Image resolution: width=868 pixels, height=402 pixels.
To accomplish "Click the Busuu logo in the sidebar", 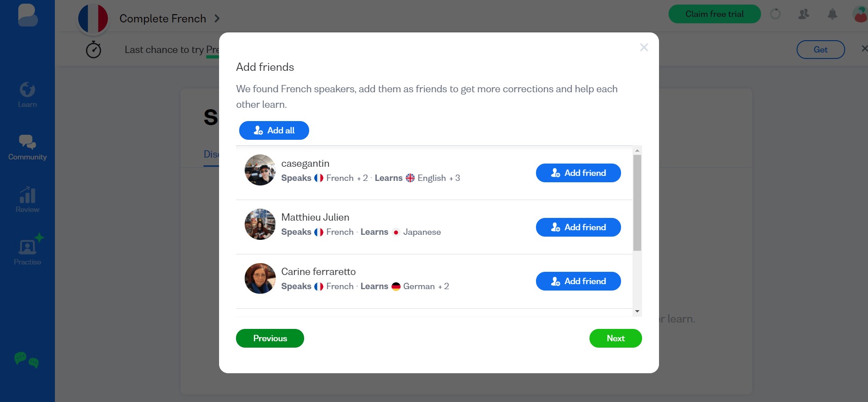I will tap(27, 15).
